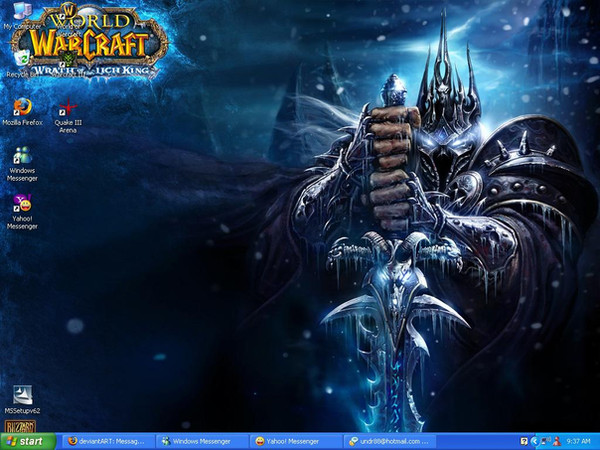600x450 pixels.
Task: Open the My Computer desktop icon
Action: click(x=22, y=15)
